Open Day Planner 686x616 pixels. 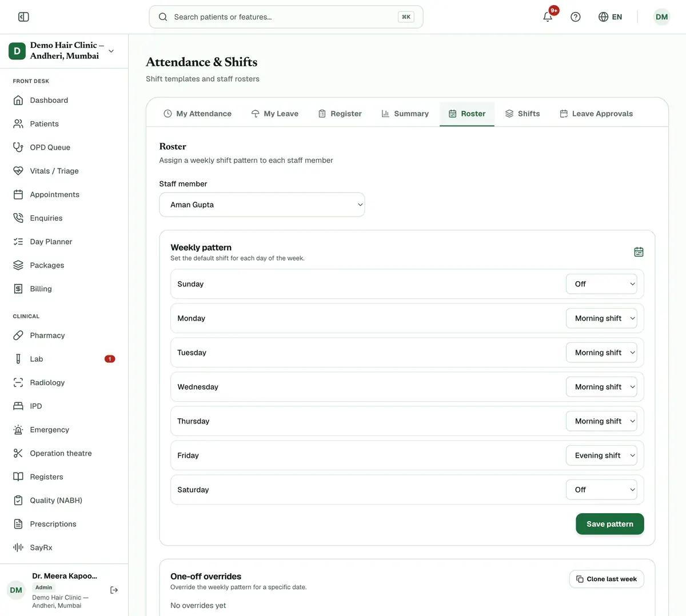click(x=64, y=242)
